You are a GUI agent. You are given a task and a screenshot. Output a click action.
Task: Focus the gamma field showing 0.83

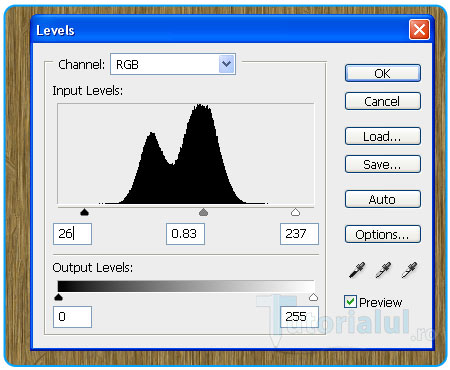pyautogui.click(x=185, y=234)
